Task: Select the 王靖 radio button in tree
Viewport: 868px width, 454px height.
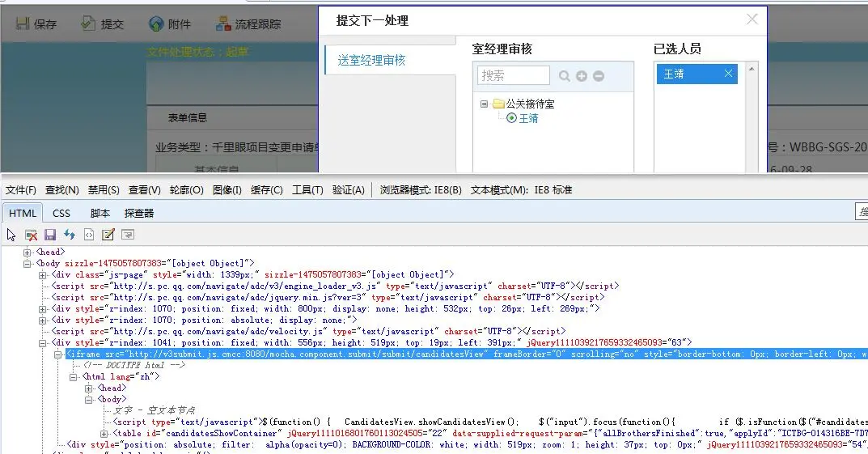Action: (x=511, y=118)
